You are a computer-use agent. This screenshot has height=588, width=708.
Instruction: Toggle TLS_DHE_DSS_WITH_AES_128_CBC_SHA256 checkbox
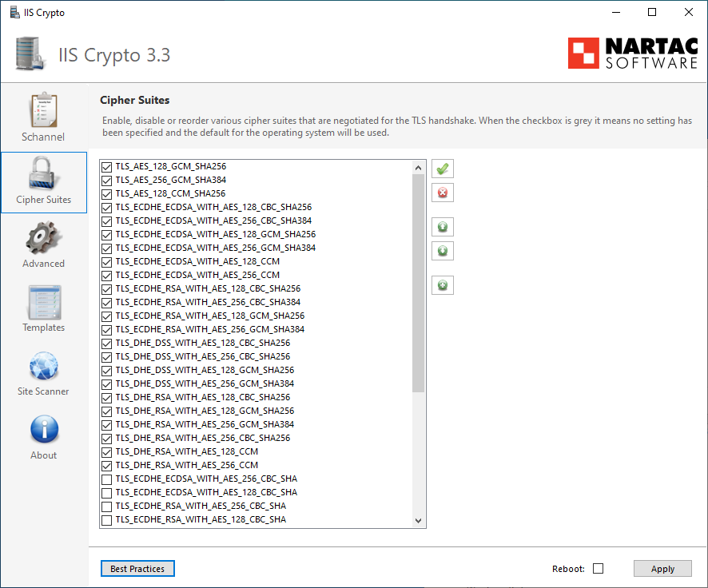pyautogui.click(x=106, y=344)
